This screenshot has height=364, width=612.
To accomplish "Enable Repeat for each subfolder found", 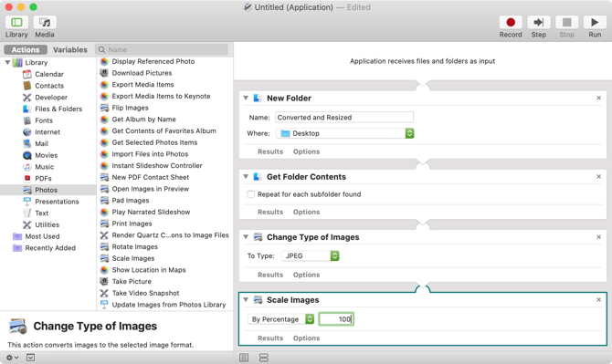I will pos(251,194).
